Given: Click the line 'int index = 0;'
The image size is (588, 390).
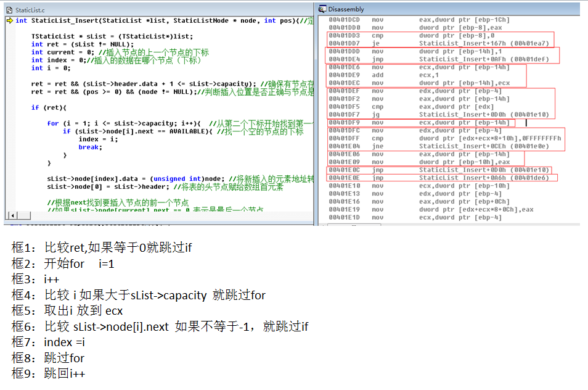Looking at the screenshot, I should tap(116, 60).
